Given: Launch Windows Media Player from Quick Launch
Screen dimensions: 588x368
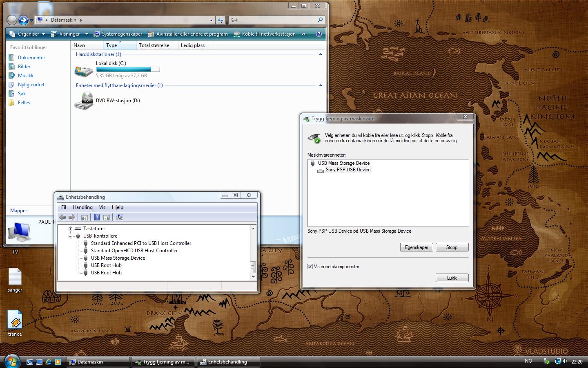Looking at the screenshot, I should click(58, 362).
